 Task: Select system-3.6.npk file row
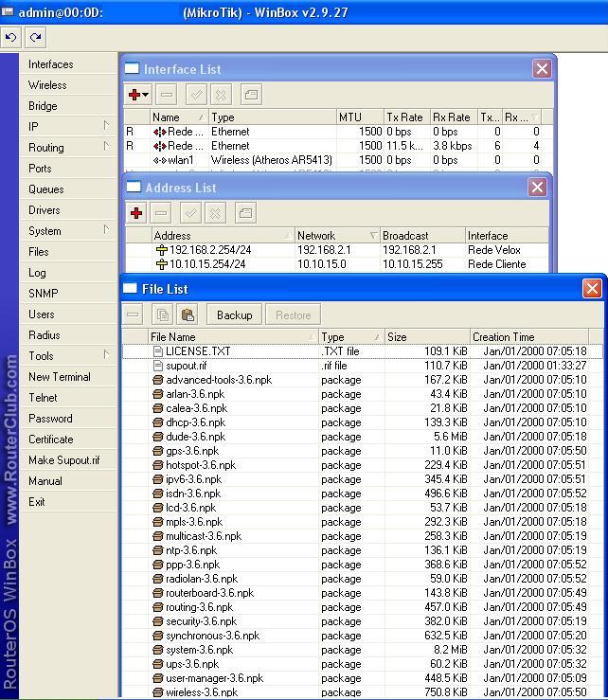point(362,650)
